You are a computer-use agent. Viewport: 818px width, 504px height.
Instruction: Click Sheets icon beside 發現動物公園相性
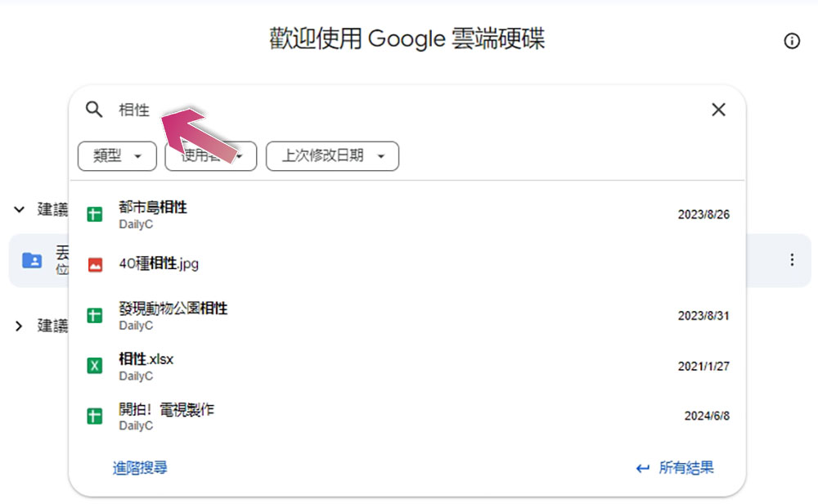click(94, 316)
